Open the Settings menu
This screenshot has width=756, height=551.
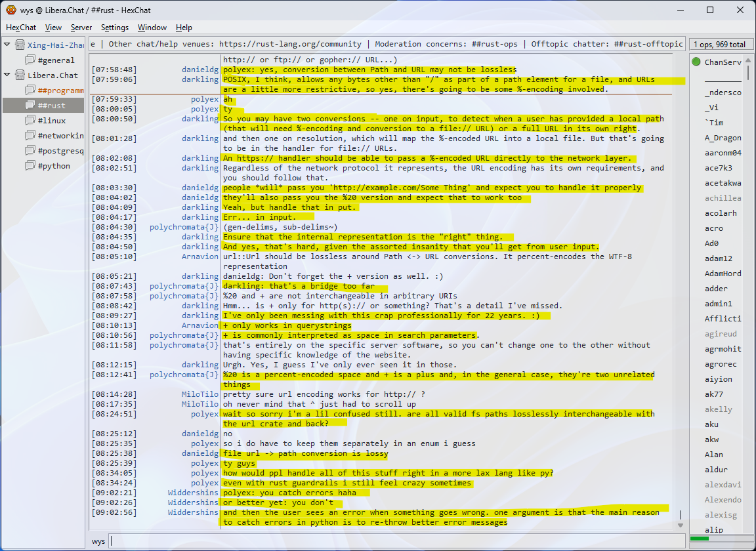pyautogui.click(x=115, y=28)
